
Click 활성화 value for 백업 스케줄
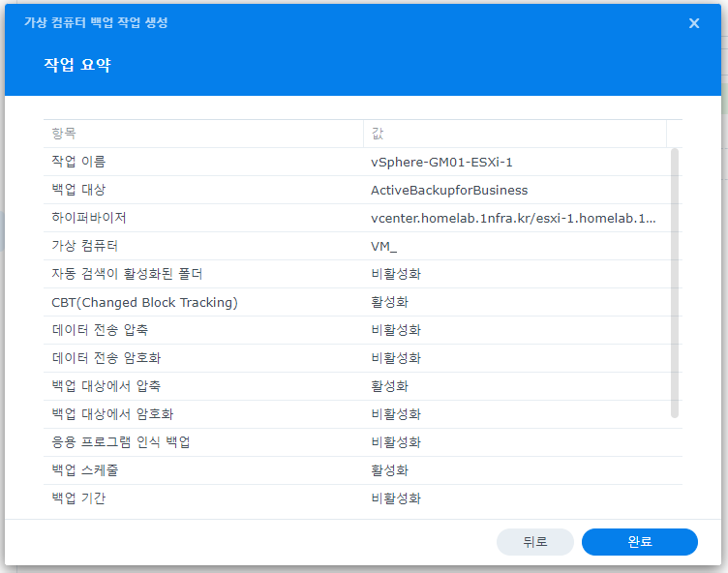click(x=389, y=469)
